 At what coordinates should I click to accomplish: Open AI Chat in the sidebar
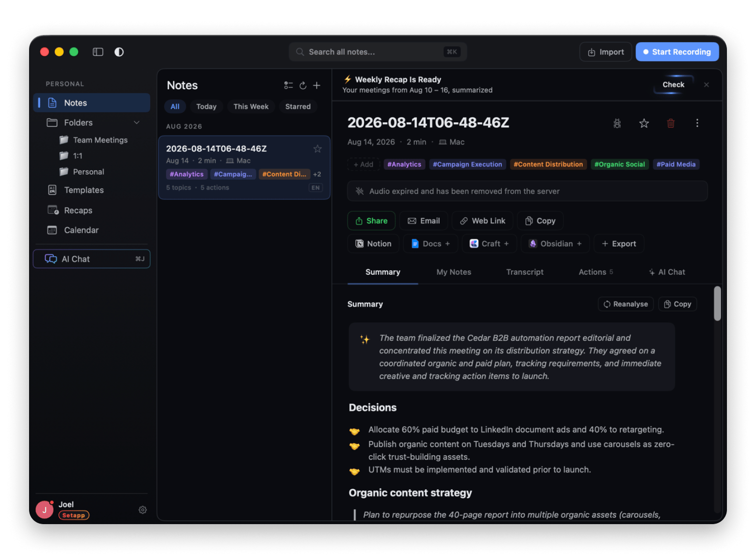92,259
